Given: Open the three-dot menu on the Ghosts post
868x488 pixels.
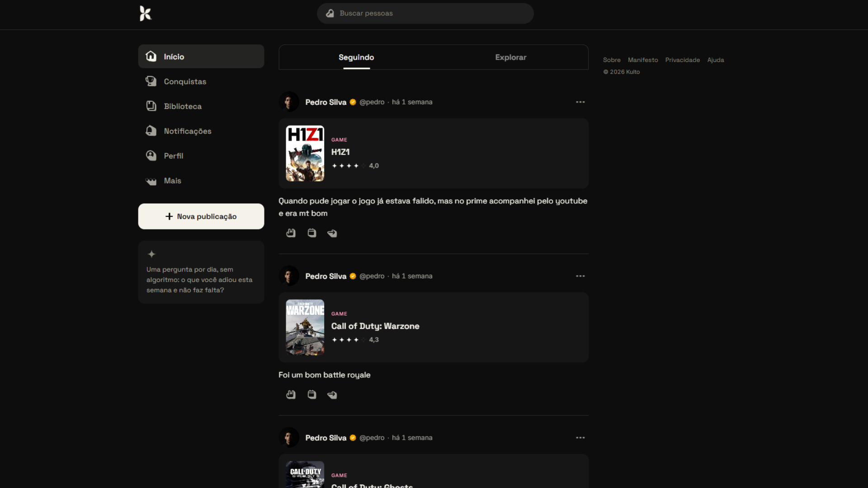Looking at the screenshot, I should point(580,438).
